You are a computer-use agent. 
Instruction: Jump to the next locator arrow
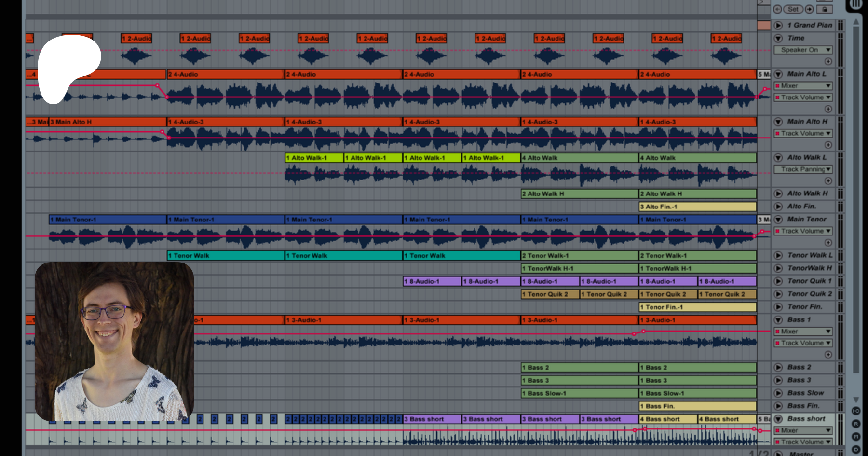pos(810,9)
